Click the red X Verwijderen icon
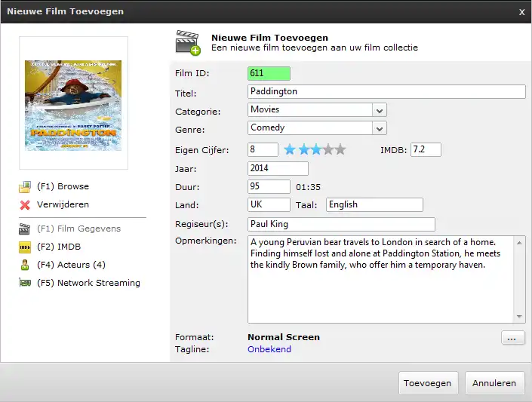Screen dimensions: 532x402 [x=25, y=205]
